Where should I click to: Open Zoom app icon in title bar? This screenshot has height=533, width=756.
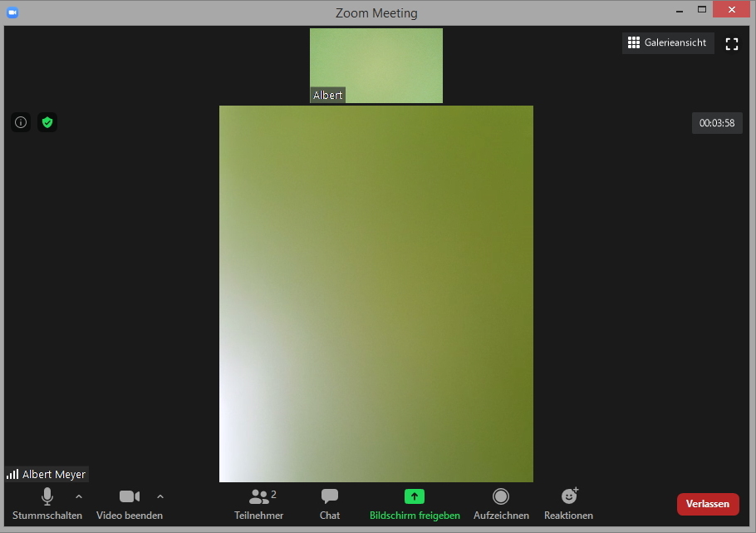[x=12, y=12]
